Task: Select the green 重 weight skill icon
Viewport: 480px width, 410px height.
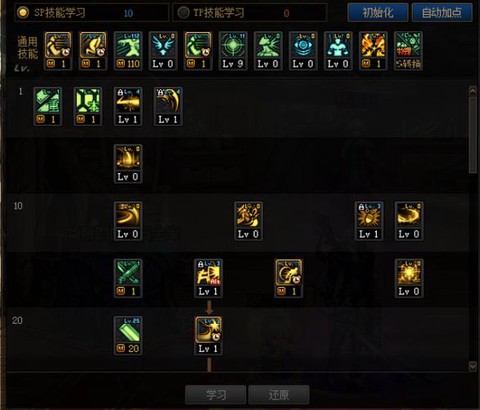Action: [48, 106]
